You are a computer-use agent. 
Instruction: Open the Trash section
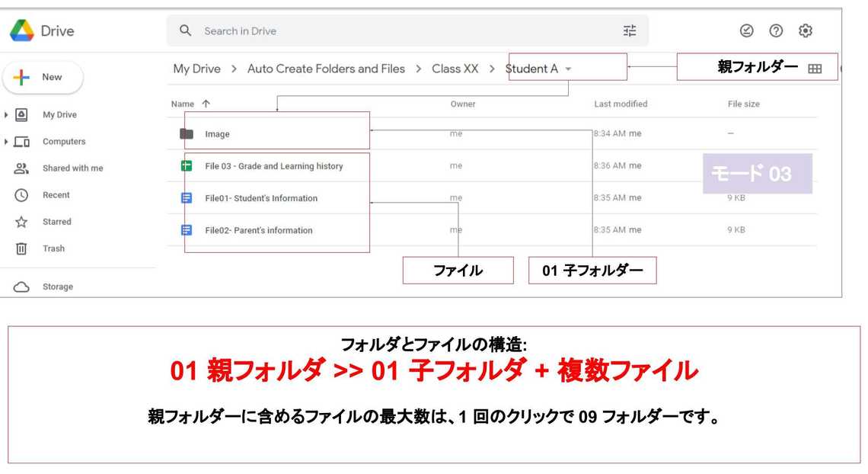(53, 248)
